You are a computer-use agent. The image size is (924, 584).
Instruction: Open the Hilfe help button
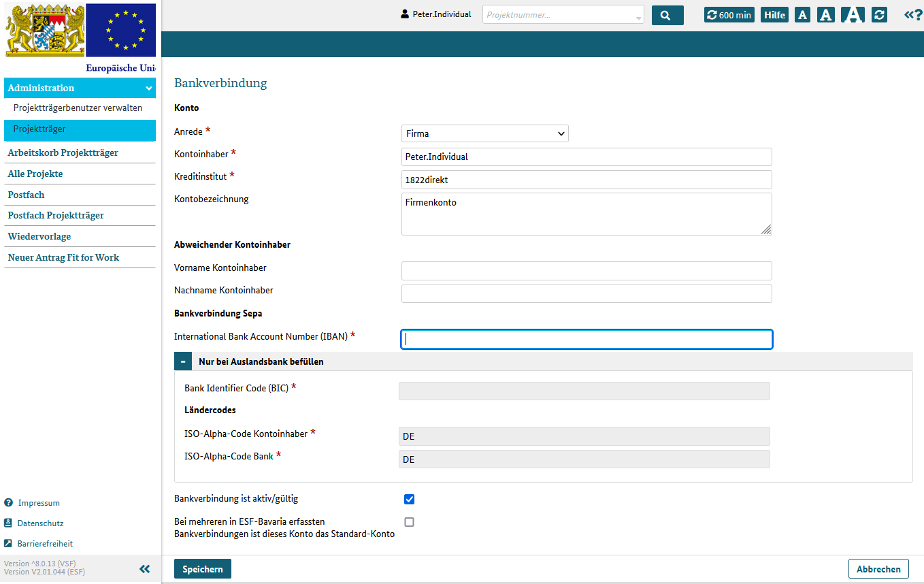coord(775,15)
